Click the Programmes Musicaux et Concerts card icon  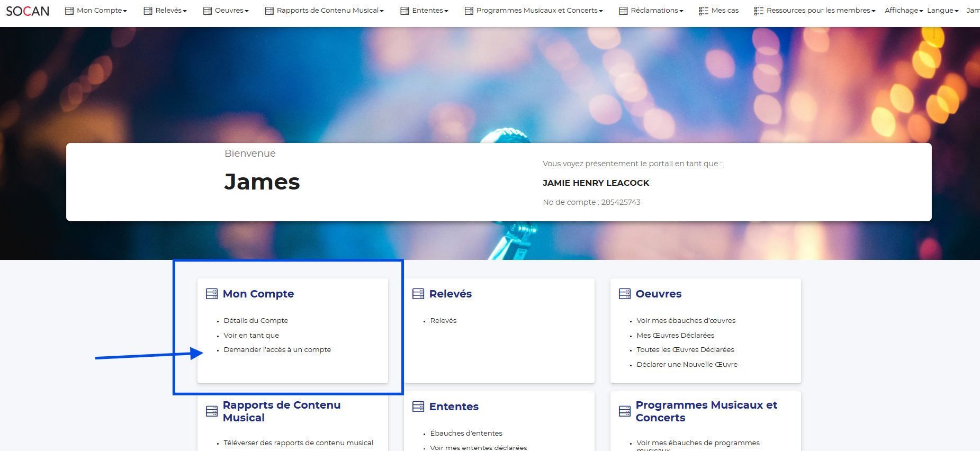(625, 411)
